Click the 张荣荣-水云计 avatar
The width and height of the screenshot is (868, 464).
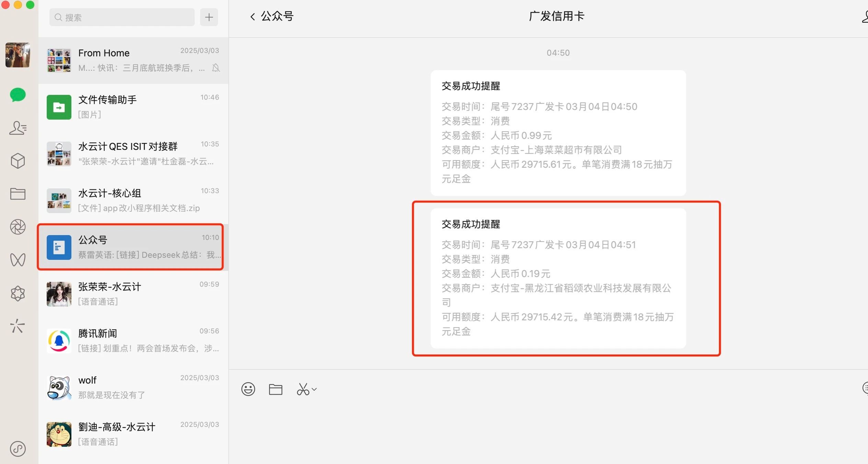click(x=59, y=294)
